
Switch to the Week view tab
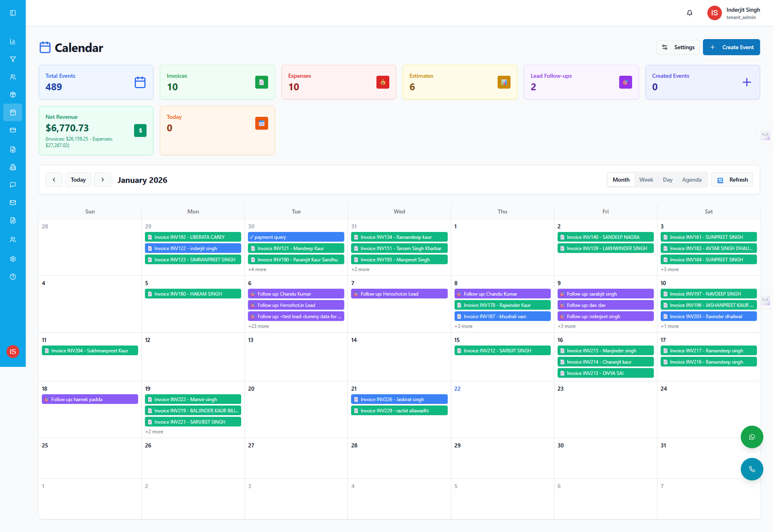point(646,180)
